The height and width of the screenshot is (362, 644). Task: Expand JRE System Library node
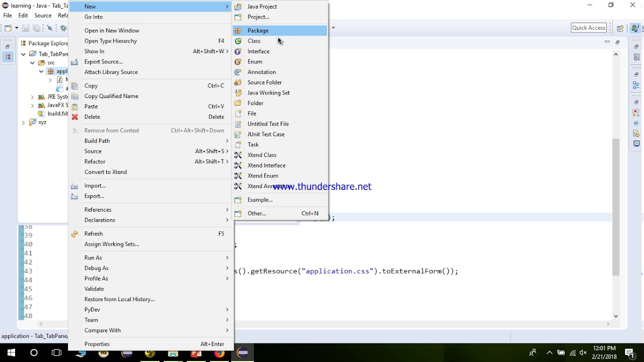32,97
